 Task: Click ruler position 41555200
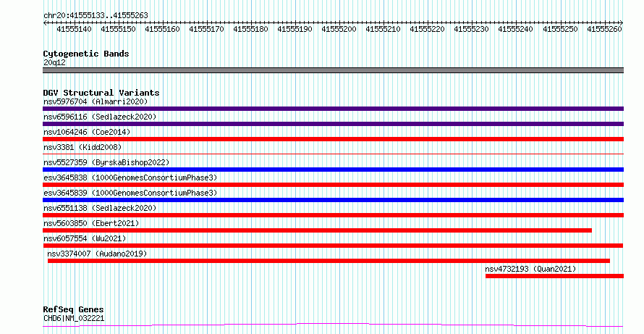tap(339, 29)
